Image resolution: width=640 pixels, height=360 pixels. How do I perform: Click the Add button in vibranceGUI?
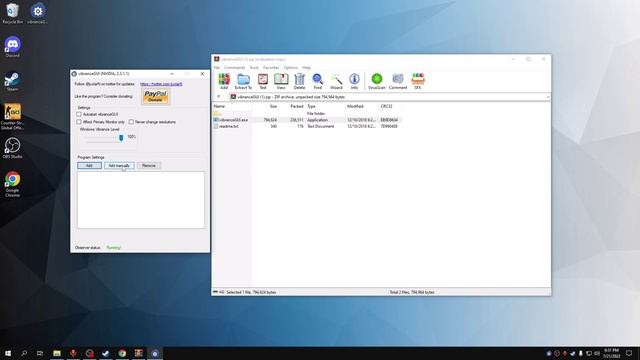coord(89,165)
